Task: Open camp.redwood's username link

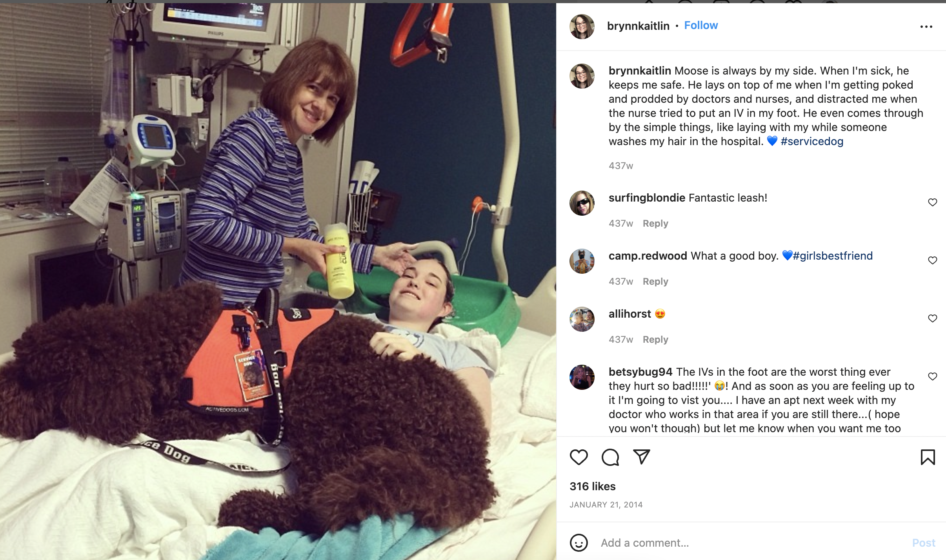Action: coord(648,256)
